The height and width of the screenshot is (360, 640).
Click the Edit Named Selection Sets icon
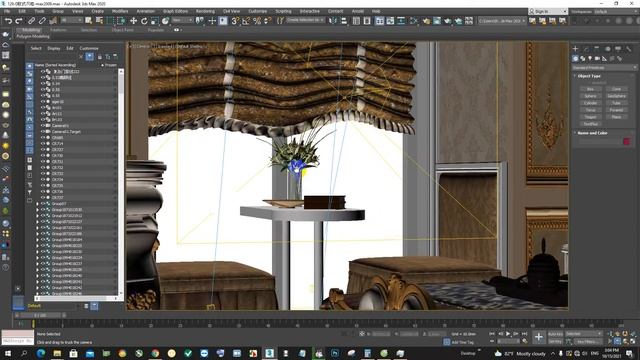[x=280, y=21]
